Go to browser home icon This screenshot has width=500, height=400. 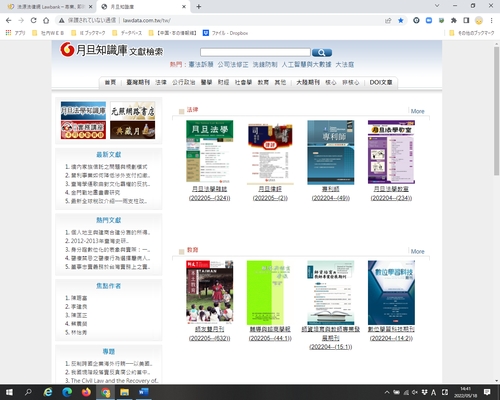(46, 20)
